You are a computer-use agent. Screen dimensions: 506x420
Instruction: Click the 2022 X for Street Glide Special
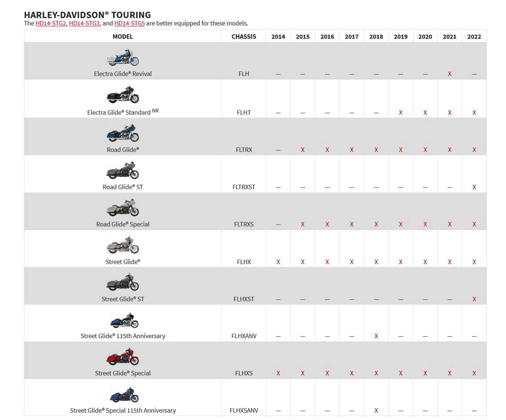[x=474, y=374]
